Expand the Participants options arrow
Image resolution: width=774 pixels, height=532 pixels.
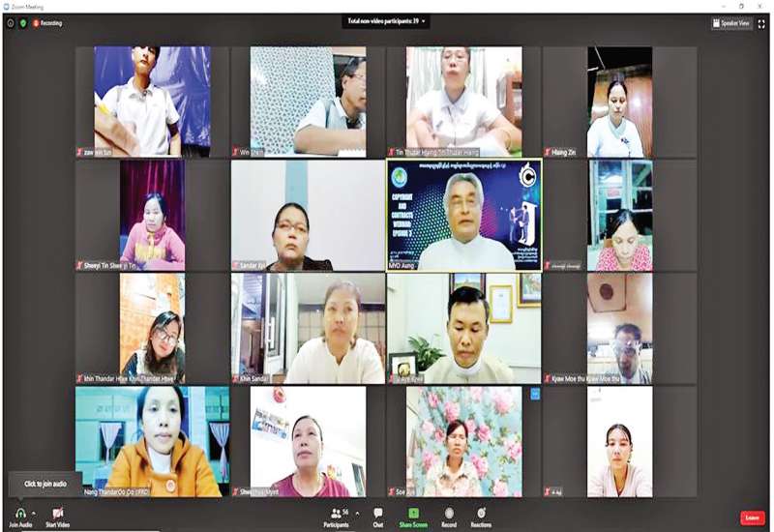pyautogui.click(x=356, y=513)
